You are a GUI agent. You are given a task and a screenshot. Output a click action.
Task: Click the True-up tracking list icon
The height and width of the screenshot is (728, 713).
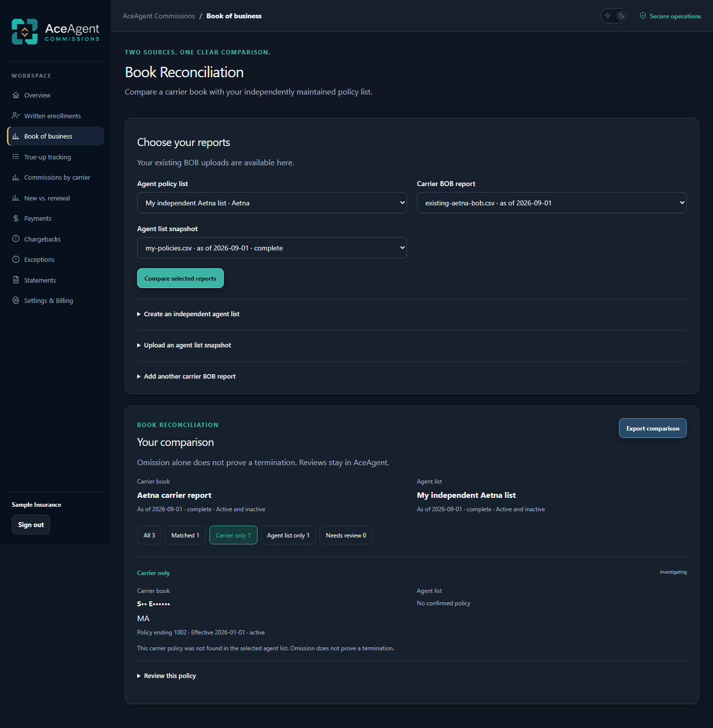point(16,157)
